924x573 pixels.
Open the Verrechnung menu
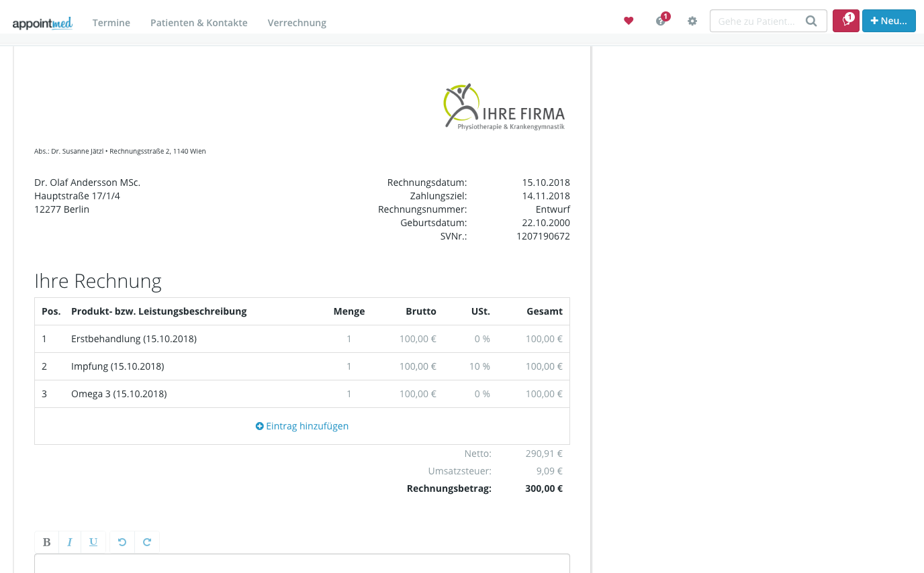pyautogui.click(x=297, y=23)
